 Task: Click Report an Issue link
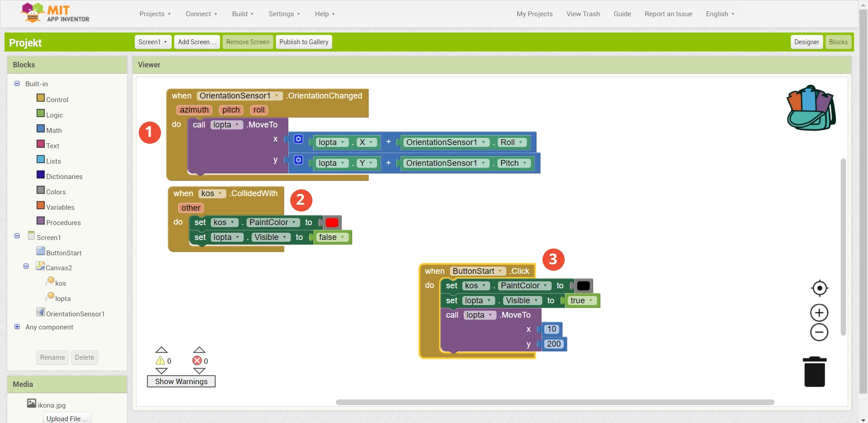pyautogui.click(x=669, y=14)
